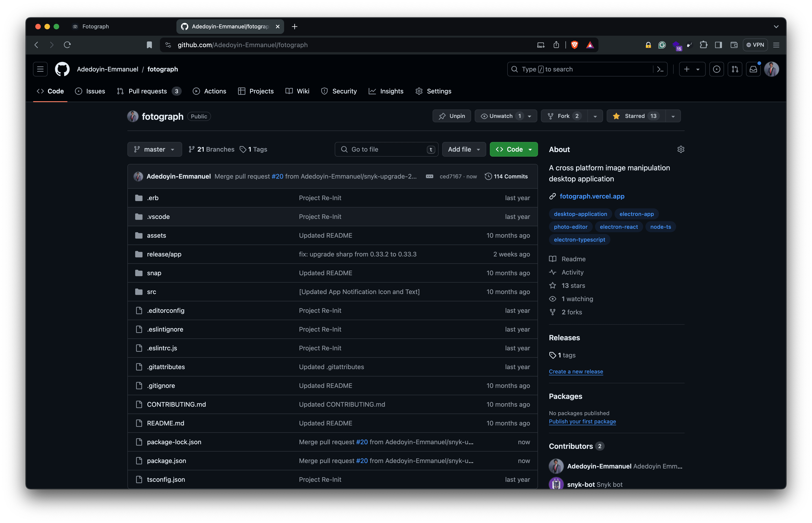Screen dimensions: 812x523
Task: Switch to the Pull requests tab
Action: [x=149, y=91]
